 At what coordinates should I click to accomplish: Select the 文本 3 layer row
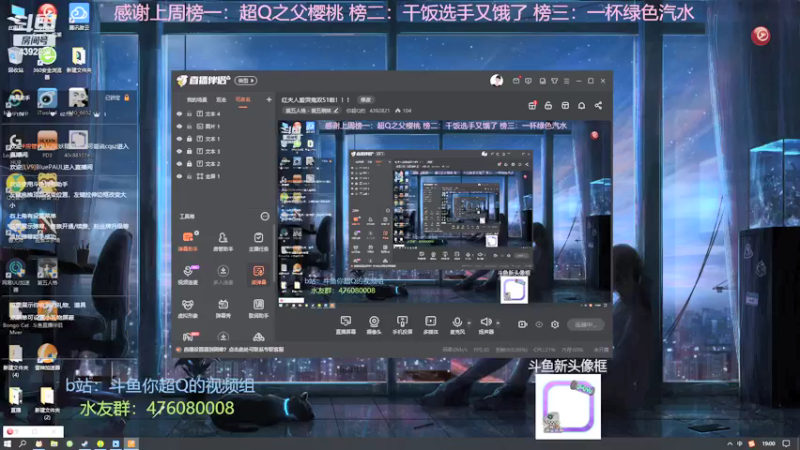click(x=224, y=151)
